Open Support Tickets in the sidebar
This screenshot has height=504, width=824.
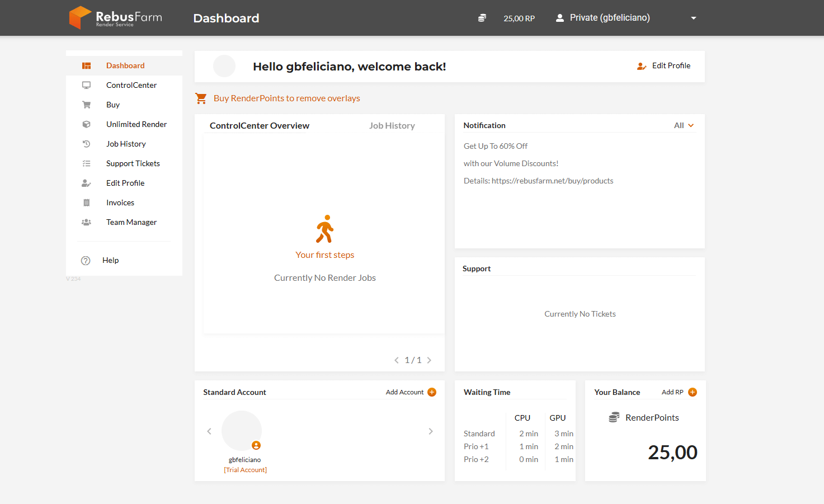[124, 163]
